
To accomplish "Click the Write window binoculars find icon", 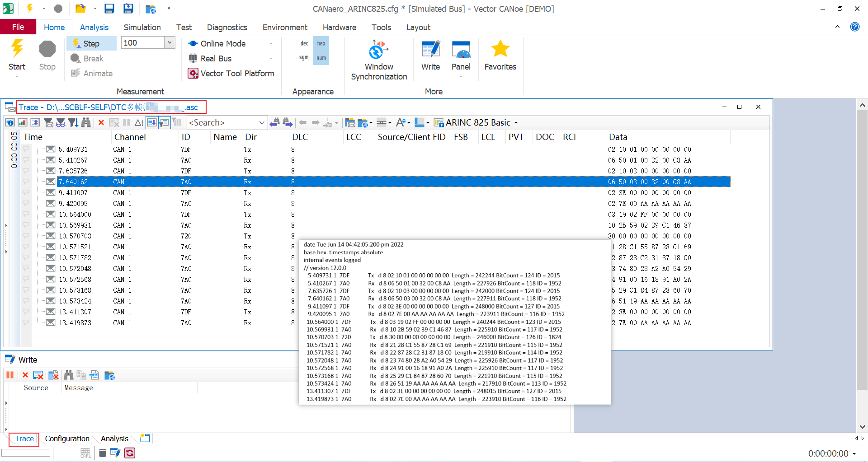I will (69, 375).
